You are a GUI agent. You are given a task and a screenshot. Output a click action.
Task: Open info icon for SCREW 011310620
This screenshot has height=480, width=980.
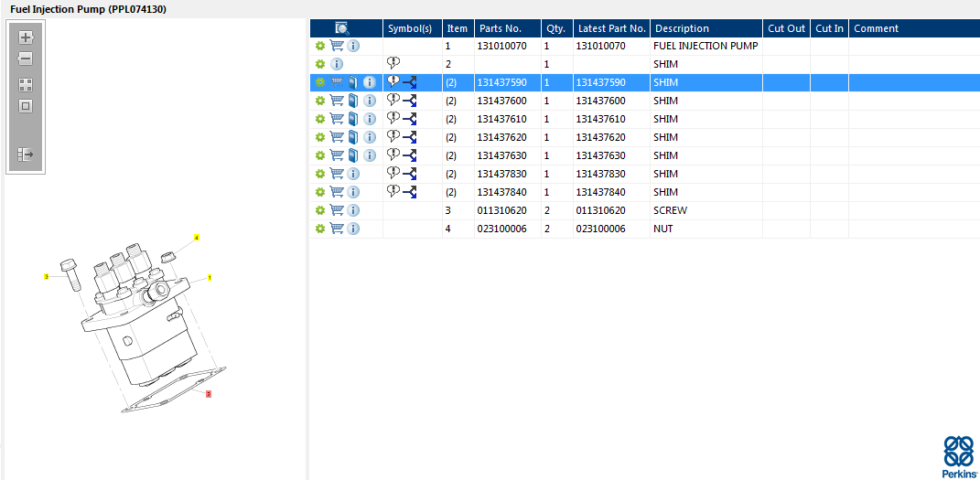(353, 210)
